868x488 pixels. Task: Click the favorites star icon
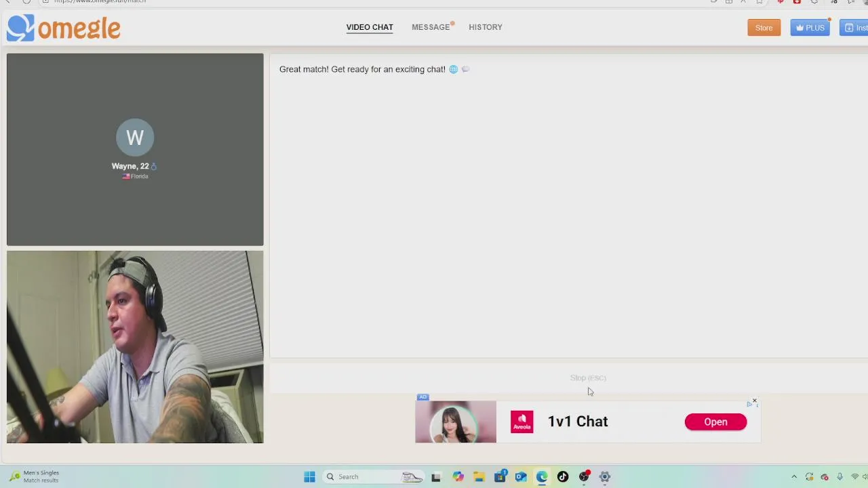[x=759, y=1]
